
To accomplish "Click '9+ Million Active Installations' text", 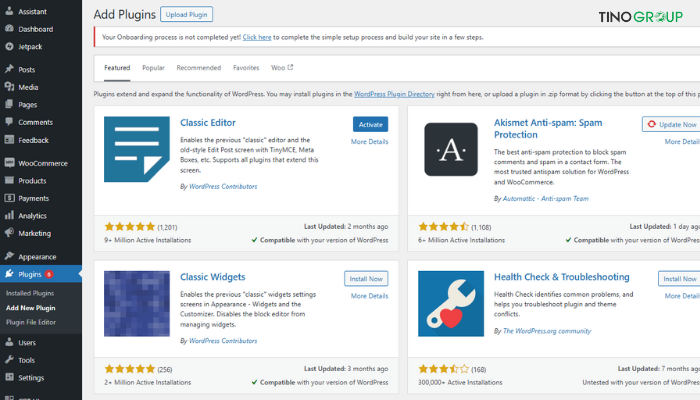I will (x=148, y=240).
